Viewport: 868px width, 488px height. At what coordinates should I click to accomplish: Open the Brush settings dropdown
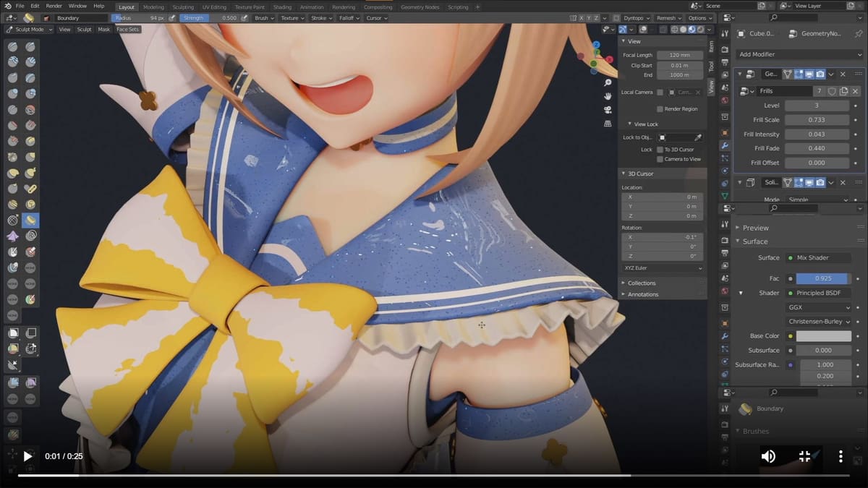click(264, 18)
